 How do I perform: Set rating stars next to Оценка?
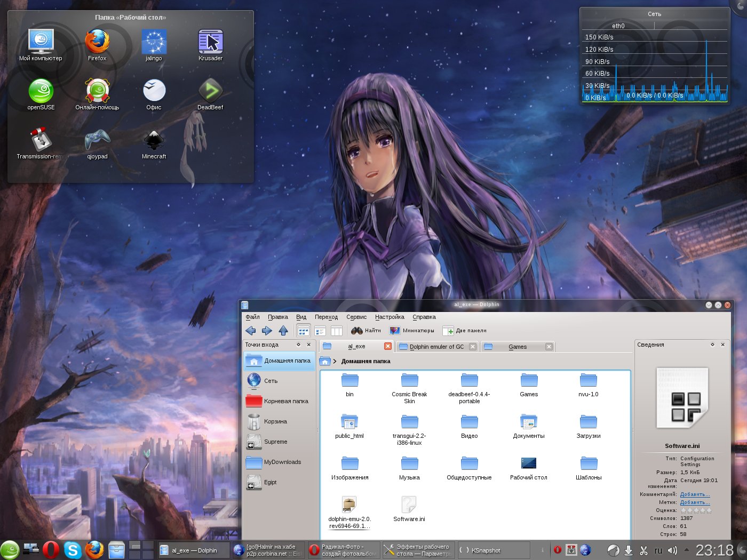[x=696, y=510]
